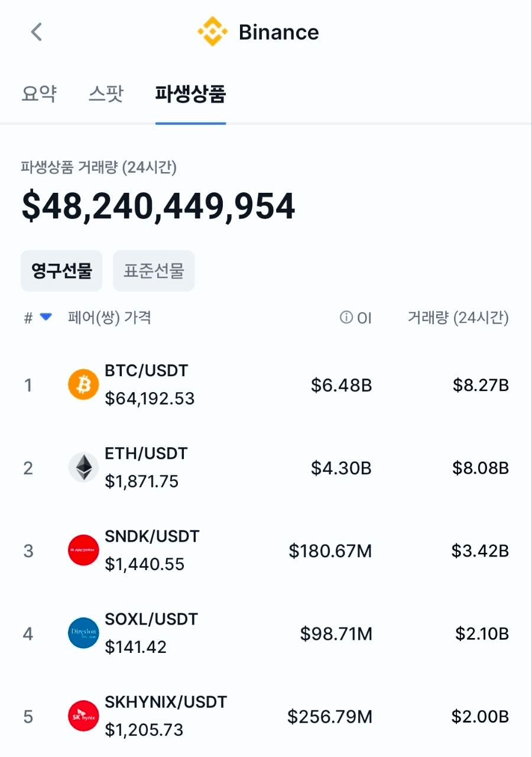532x757 pixels.
Task: Switch to the 요약 tab
Action: (x=39, y=94)
